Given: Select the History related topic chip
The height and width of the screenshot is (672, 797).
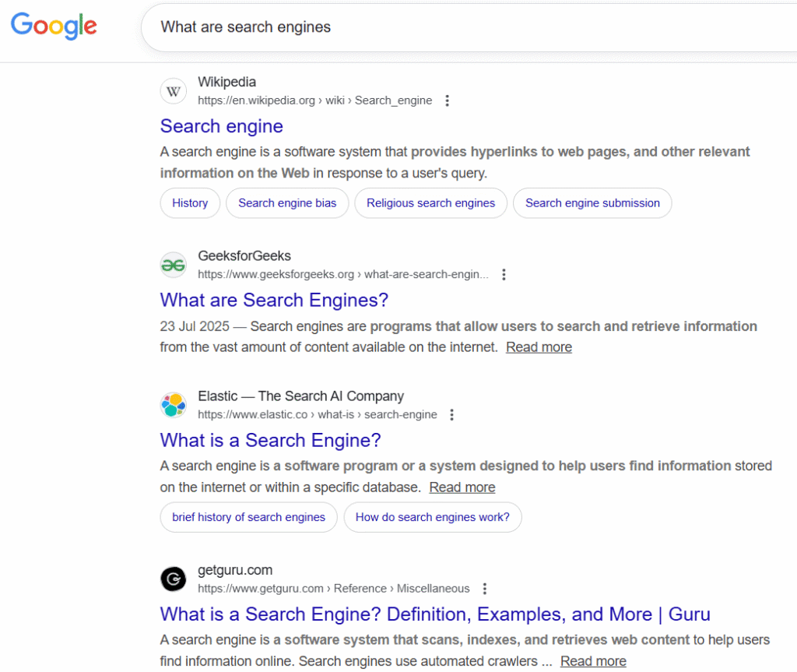Looking at the screenshot, I should click(189, 202).
